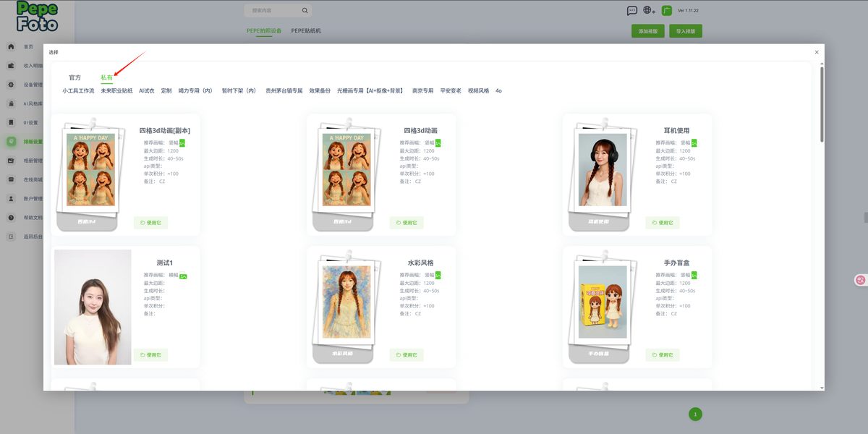
Task: Open the chat message icon in top bar
Action: click(632, 11)
